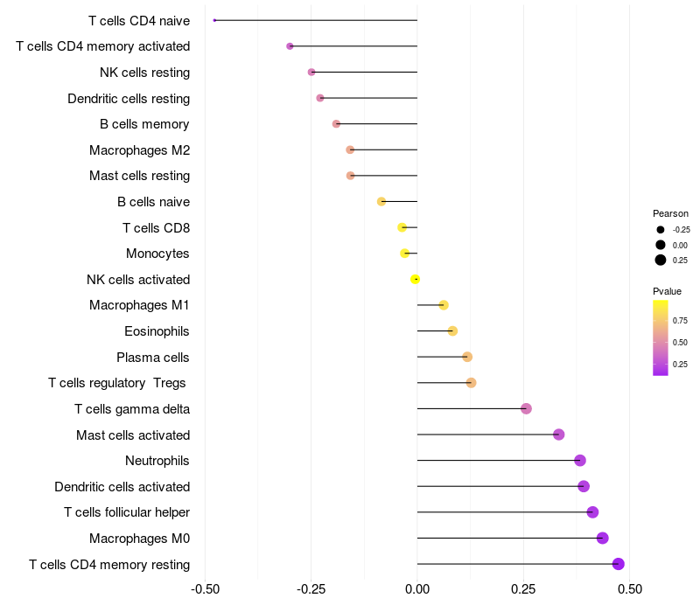
Task: Select the T cells gamma delta dot
Action: pos(527,408)
